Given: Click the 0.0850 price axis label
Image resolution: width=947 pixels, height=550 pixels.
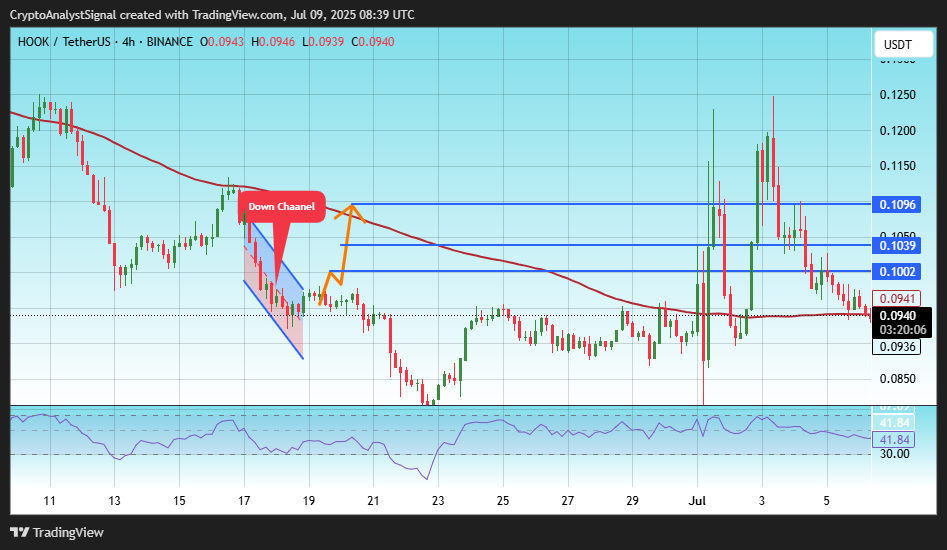Looking at the screenshot, I should [897, 379].
